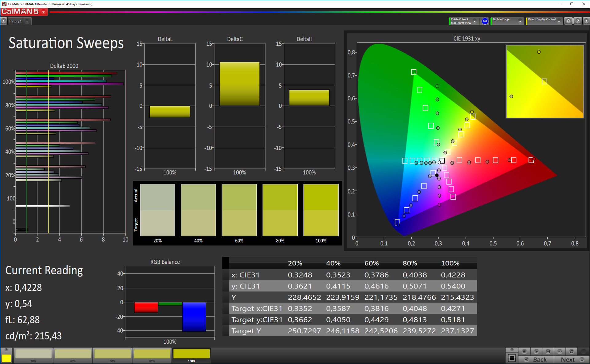Image resolution: width=590 pixels, height=364 pixels.
Task: Click the stop measurement icon
Action: (x=524, y=351)
